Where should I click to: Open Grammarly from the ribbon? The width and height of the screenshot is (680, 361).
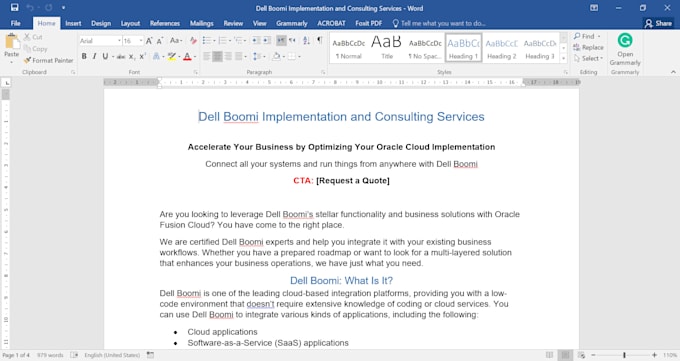[625, 49]
